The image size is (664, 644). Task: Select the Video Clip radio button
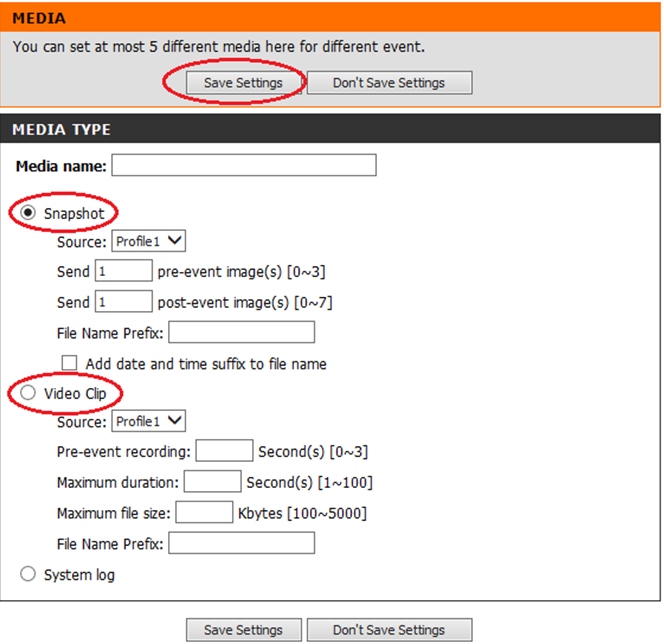tap(27, 394)
